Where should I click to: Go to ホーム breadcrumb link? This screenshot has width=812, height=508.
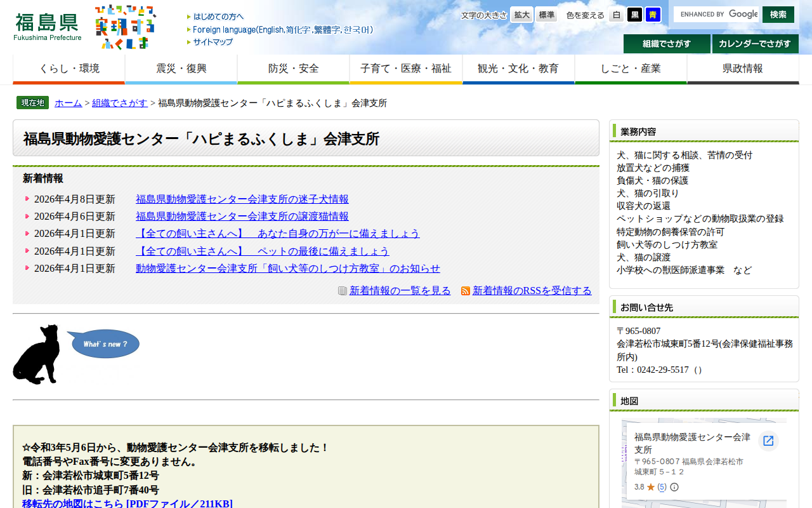pyautogui.click(x=69, y=103)
